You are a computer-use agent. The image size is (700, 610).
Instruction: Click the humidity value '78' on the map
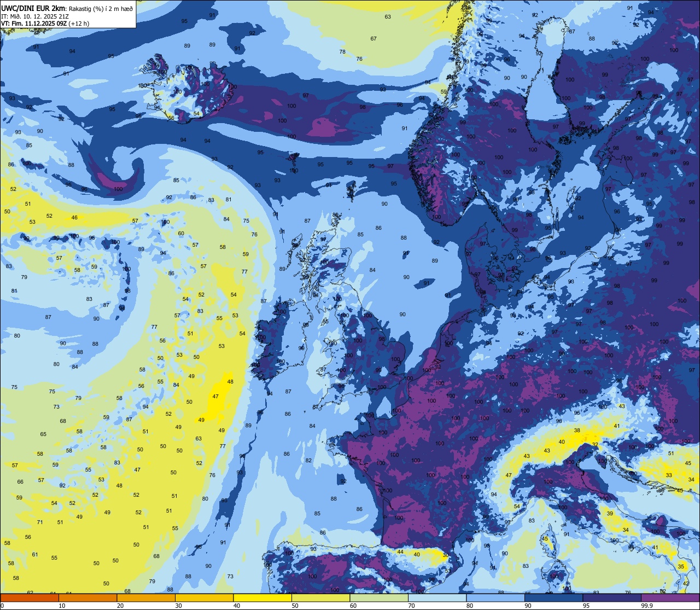point(342,51)
